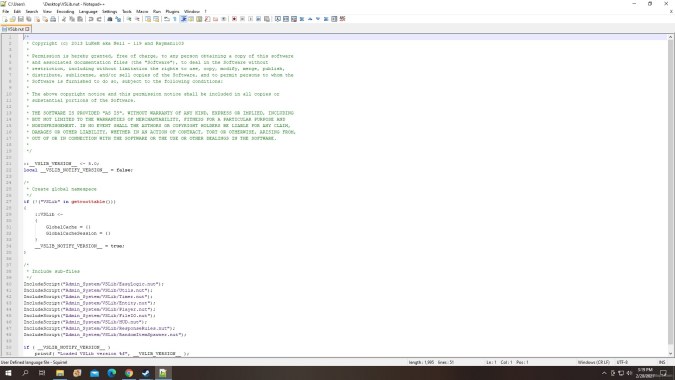Viewport: 675px width, 380px height.
Task: Create a new document with the New icon
Action: pos(5,19)
